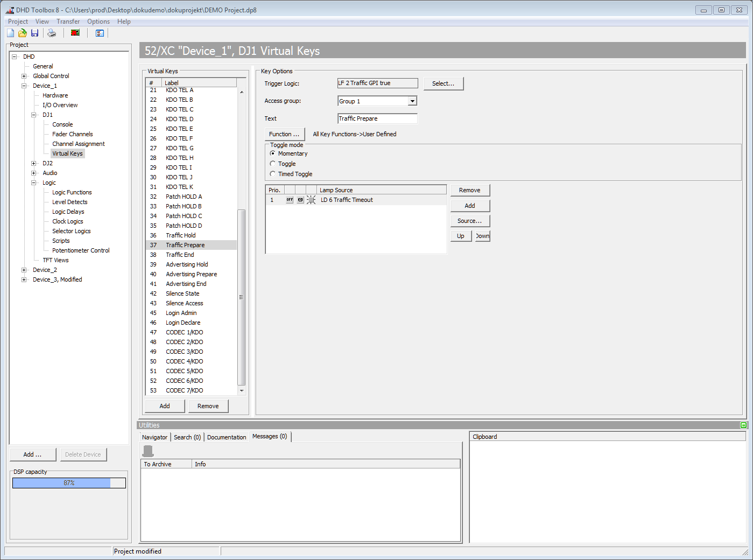
Task: Open the Transfer menu
Action: tap(68, 22)
